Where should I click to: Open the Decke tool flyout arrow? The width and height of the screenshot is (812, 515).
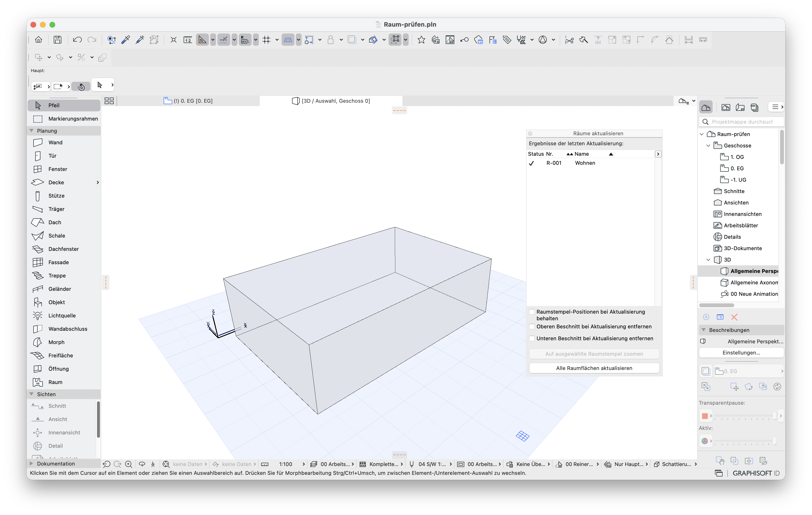coord(98,182)
